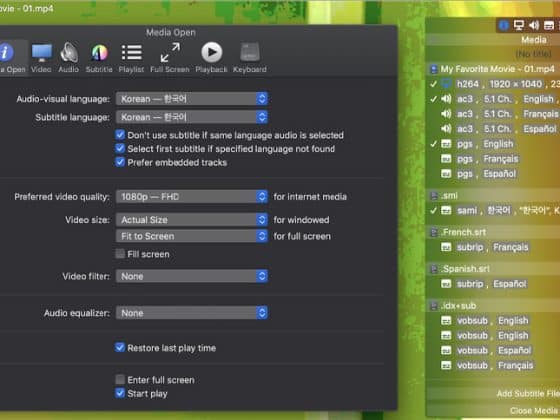Open the Audio preferences tab
This screenshot has width=560, height=420.
coord(69,58)
